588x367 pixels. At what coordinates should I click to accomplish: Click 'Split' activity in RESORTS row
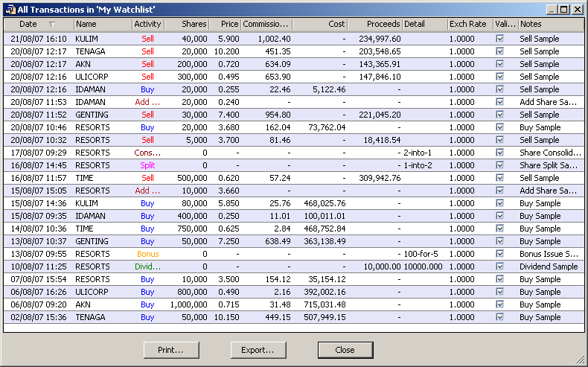pos(147,165)
